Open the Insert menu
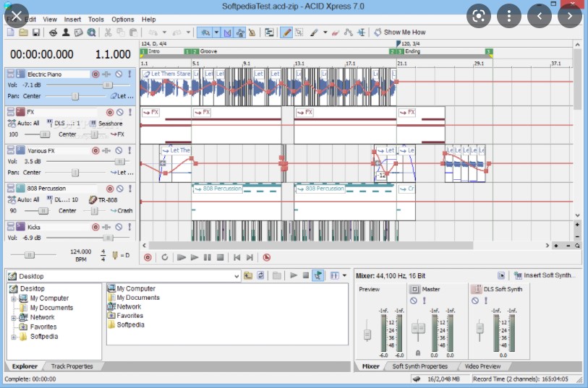 pos(72,19)
